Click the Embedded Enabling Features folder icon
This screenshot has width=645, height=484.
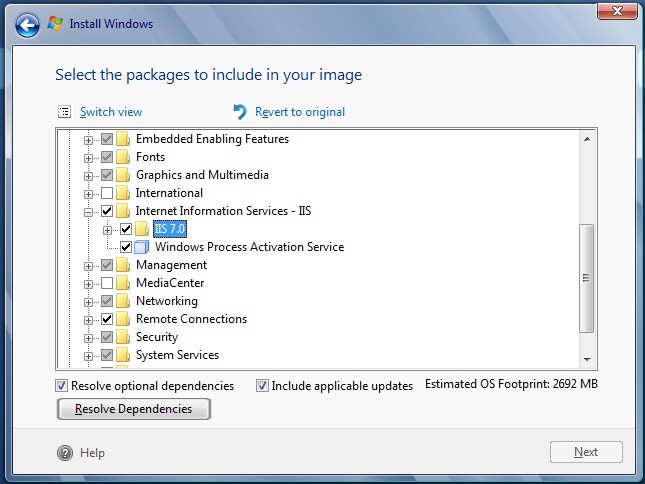pyautogui.click(x=123, y=139)
